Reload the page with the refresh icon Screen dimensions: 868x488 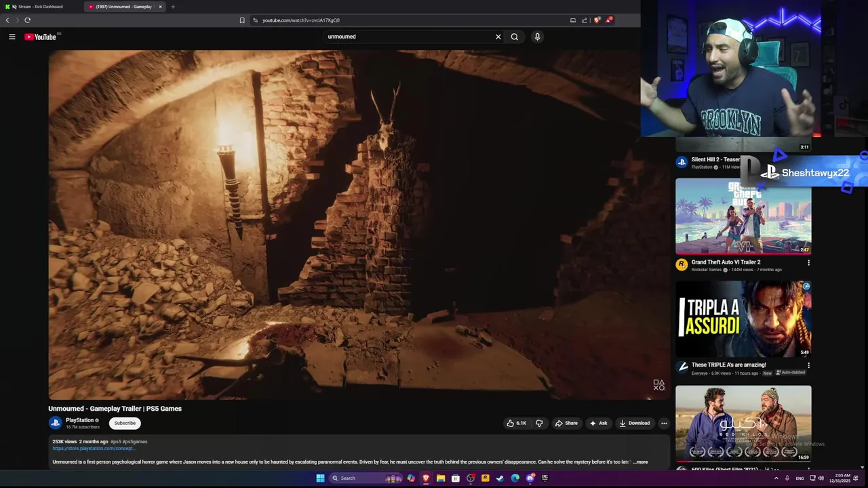28,20
